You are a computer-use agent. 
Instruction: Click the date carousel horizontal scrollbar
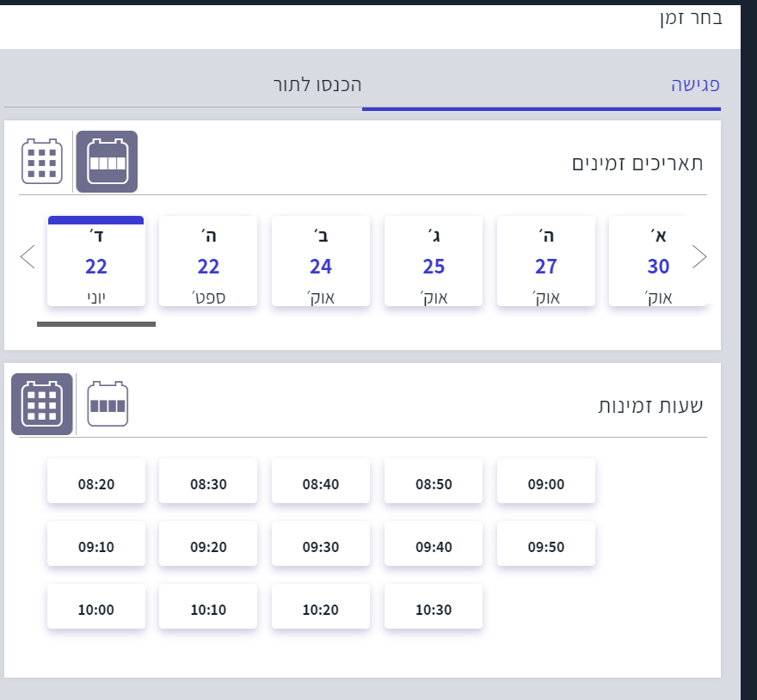click(96, 324)
